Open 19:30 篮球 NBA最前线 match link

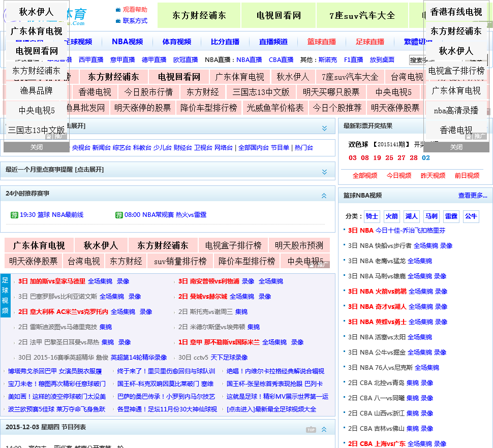coord(51,215)
